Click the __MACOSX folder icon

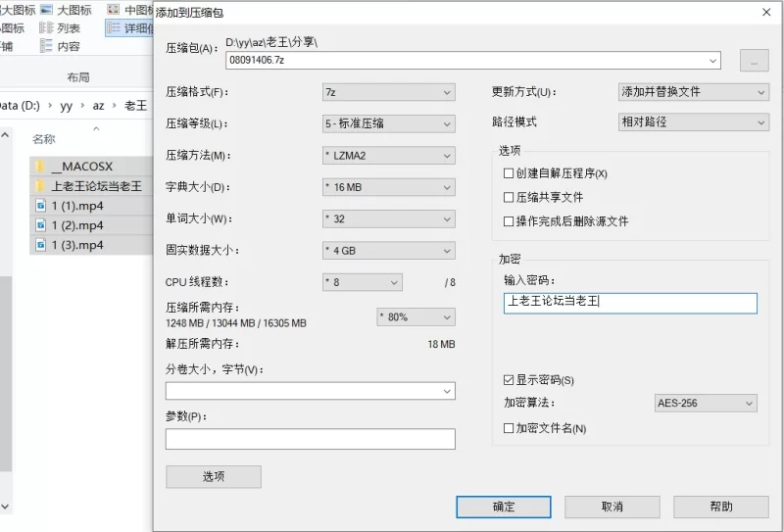click(40, 167)
